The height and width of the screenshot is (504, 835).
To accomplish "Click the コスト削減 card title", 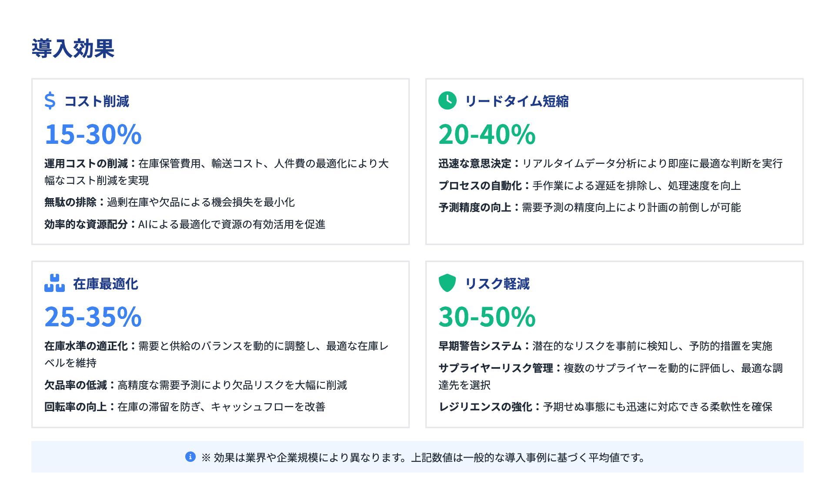I will tap(97, 101).
